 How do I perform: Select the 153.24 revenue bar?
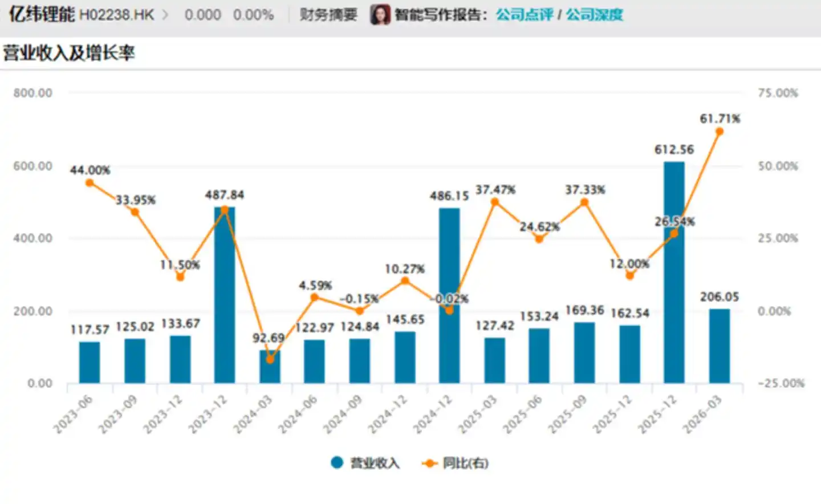point(539,356)
